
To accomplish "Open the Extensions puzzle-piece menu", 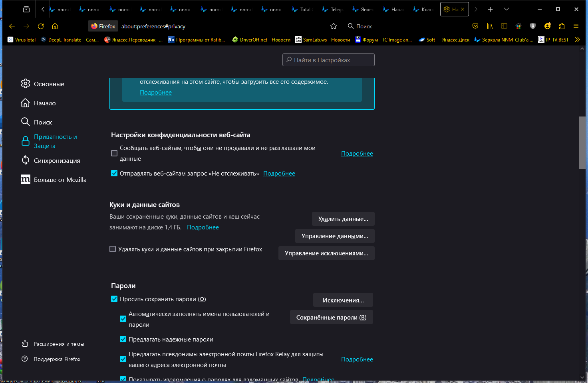I will click(x=562, y=26).
